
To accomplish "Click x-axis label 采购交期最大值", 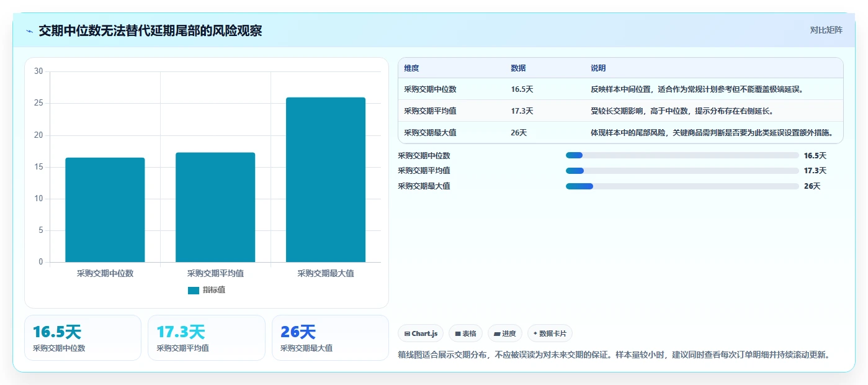I will [x=326, y=273].
